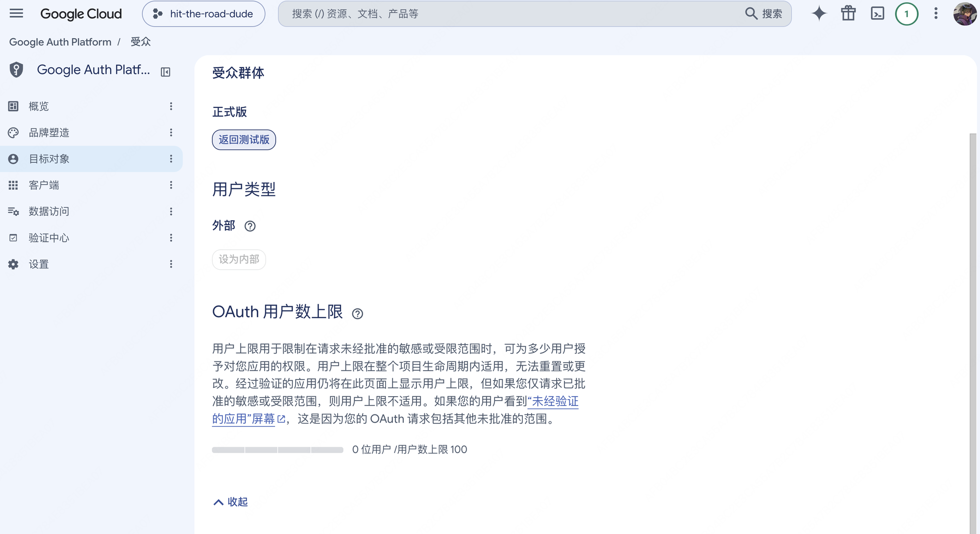This screenshot has height=534, width=980.
Task: Click the 受众 breadcrumb text
Action: (x=141, y=42)
